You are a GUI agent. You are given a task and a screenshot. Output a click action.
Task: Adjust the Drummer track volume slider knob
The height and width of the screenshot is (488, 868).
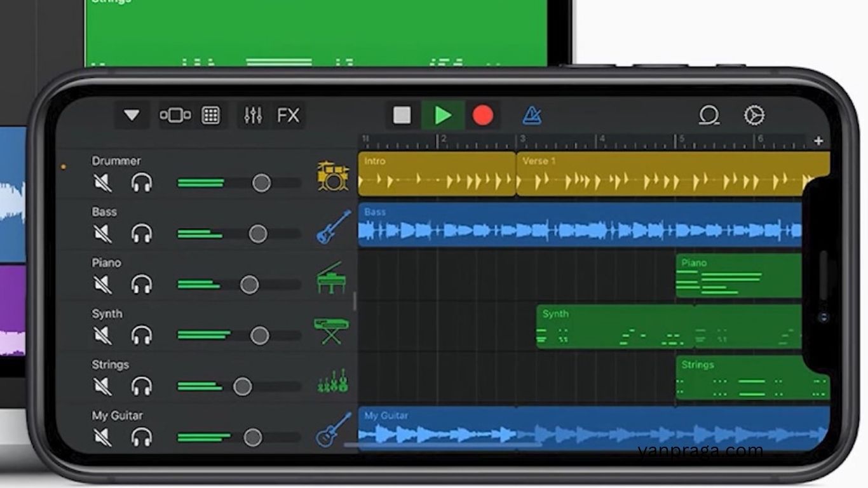261,183
